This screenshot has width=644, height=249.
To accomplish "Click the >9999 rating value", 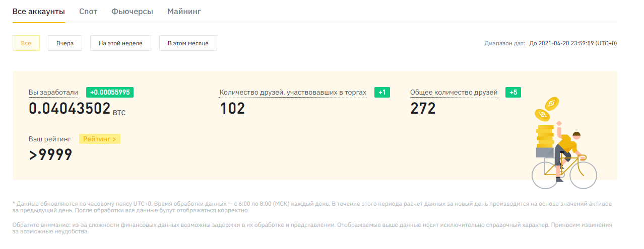I will 50,155.
